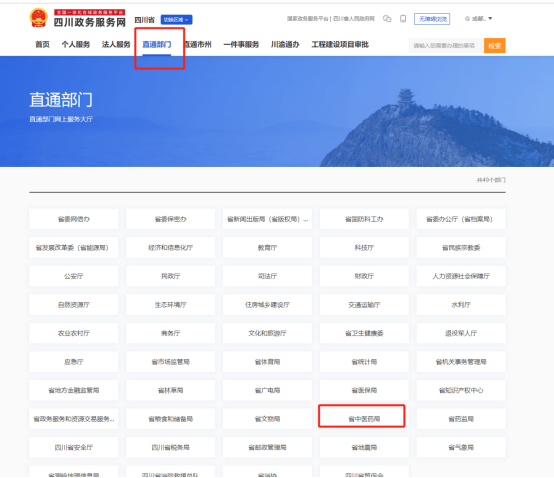Image resolution: width=554 pixels, height=478 pixels.
Task: Open the 一件事服务 tab
Action: point(241,45)
